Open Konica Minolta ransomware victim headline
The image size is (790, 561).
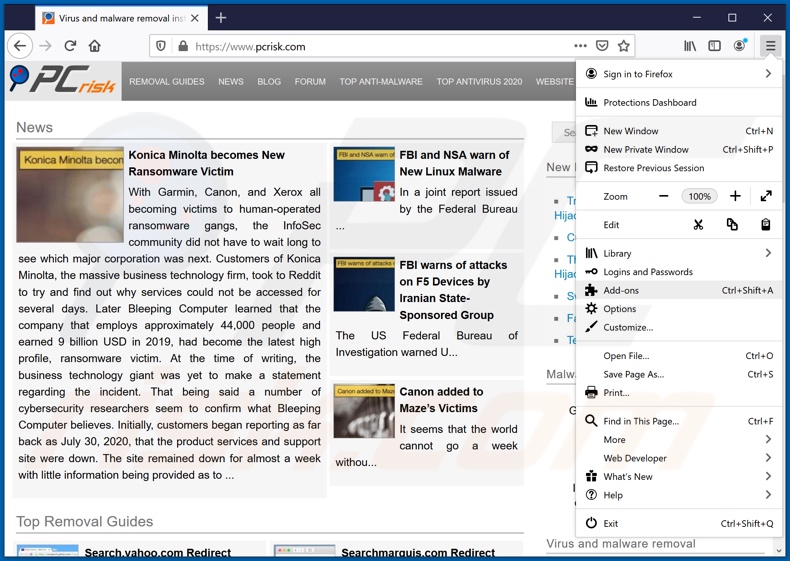pos(207,163)
